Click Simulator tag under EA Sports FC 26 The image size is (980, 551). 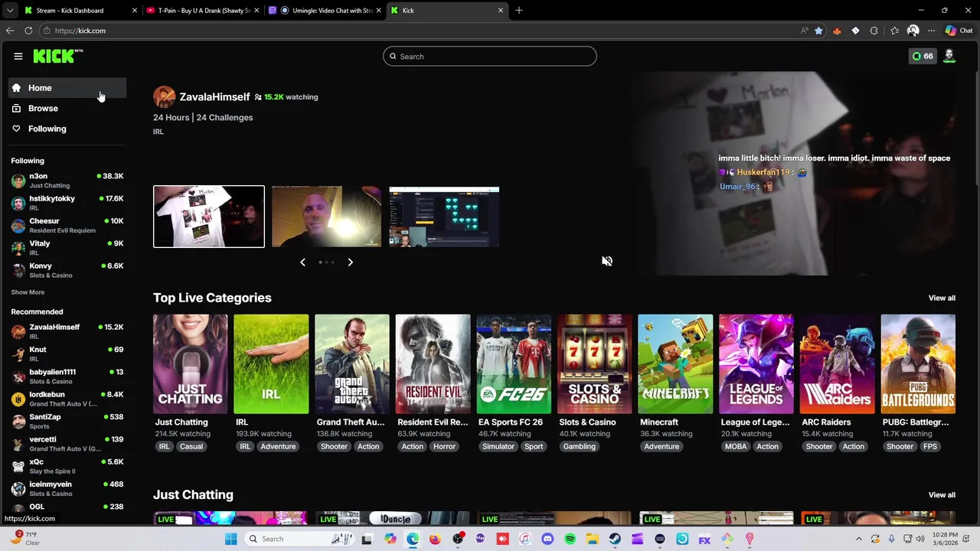pyautogui.click(x=498, y=447)
